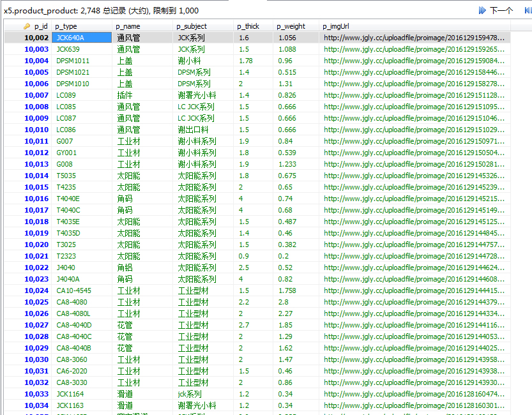Select the JCK1163 cell

pyautogui.click(x=82, y=405)
